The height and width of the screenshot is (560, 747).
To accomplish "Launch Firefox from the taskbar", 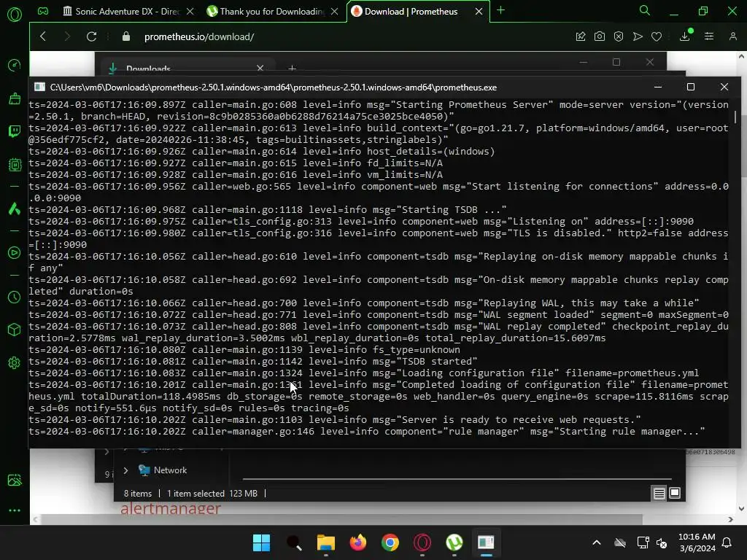I will point(357,542).
